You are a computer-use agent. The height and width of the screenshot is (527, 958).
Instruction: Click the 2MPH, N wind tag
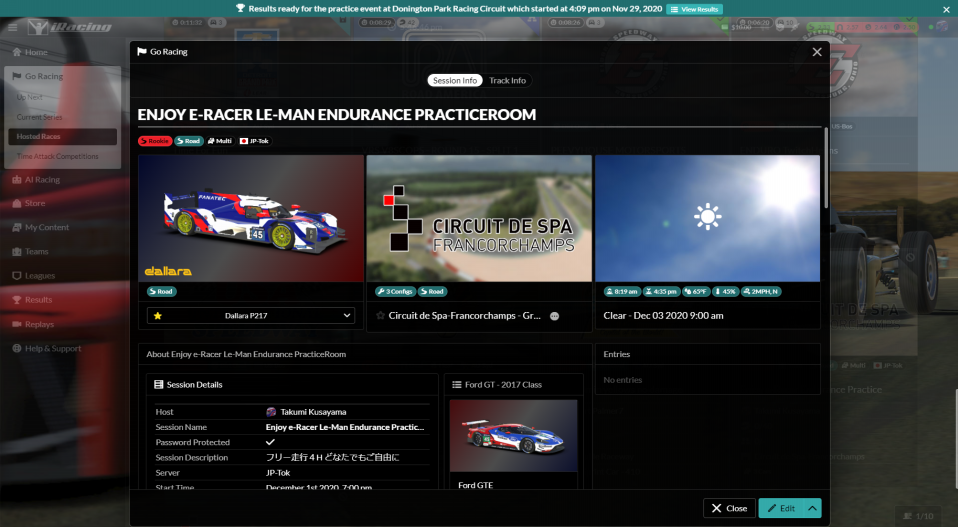pos(761,292)
